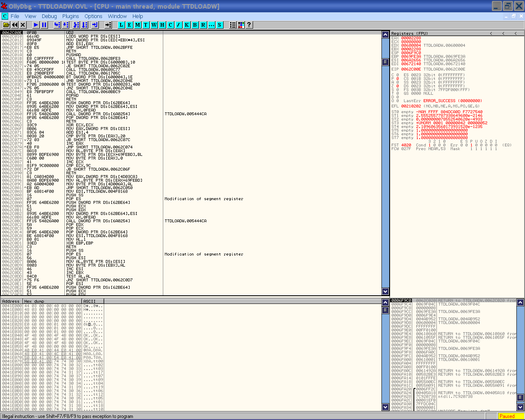
Task: Click the CPU window system menu icon
Action: coord(5,16)
